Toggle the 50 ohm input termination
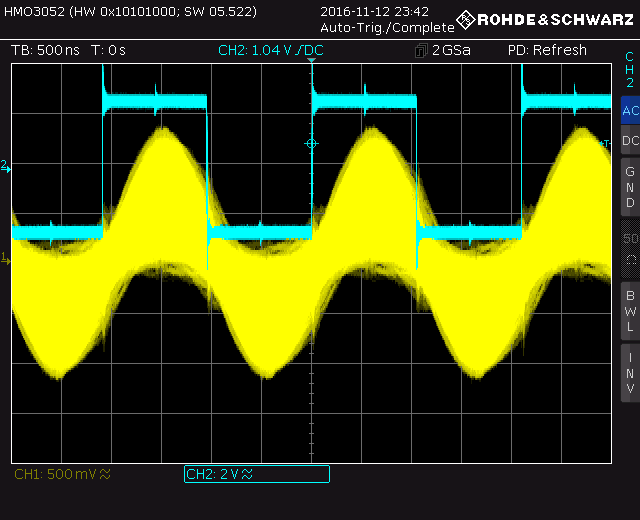Screen dimensions: 640x520 point(629,247)
